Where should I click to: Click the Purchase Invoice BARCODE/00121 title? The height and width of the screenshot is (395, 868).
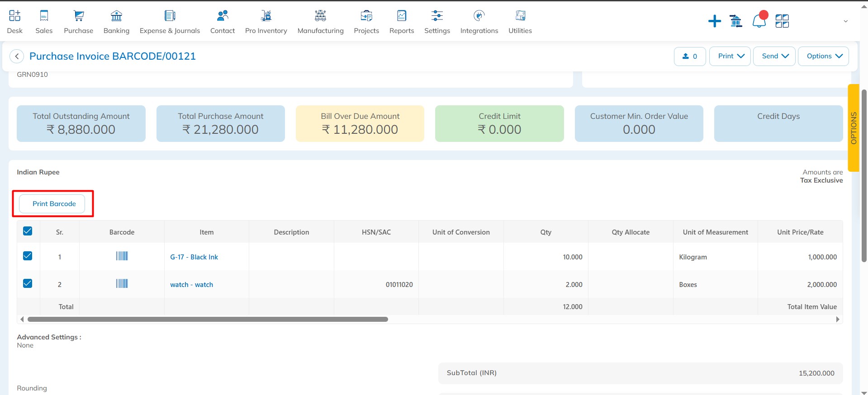point(113,56)
